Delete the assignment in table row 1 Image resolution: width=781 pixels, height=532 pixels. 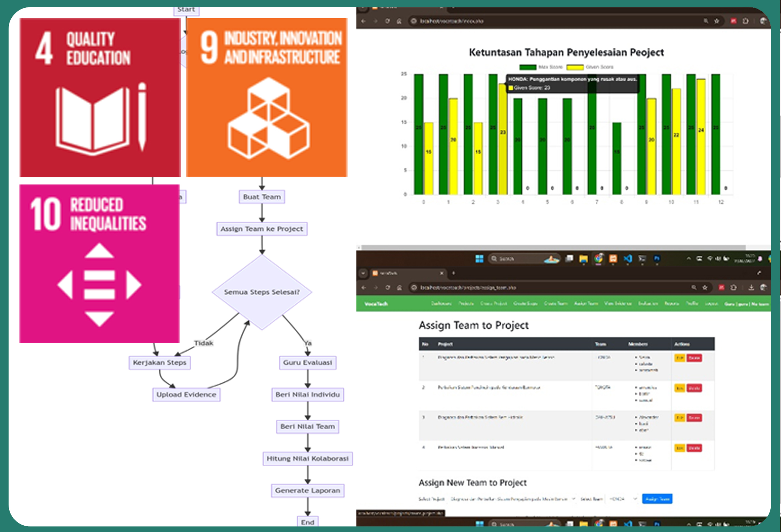pos(694,358)
